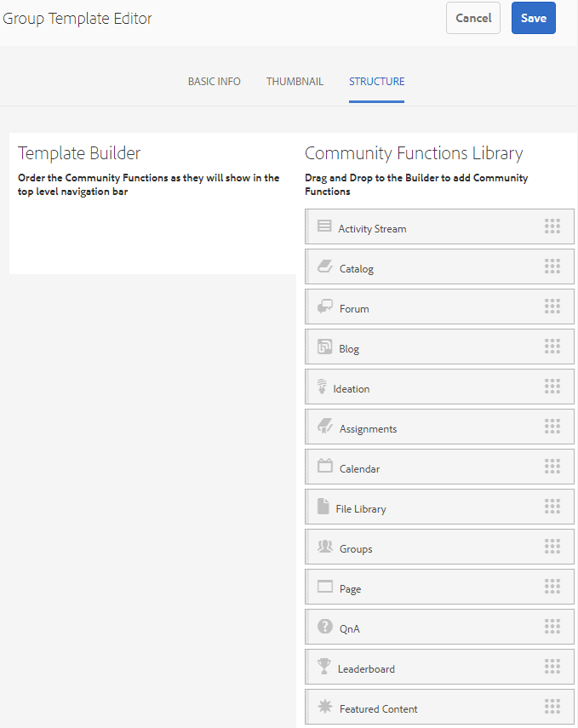Click the Calendar icon
578x728 pixels.
click(x=323, y=466)
